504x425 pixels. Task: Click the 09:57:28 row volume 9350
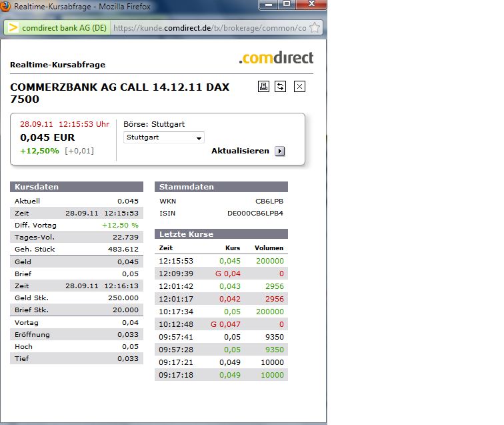tap(275, 350)
